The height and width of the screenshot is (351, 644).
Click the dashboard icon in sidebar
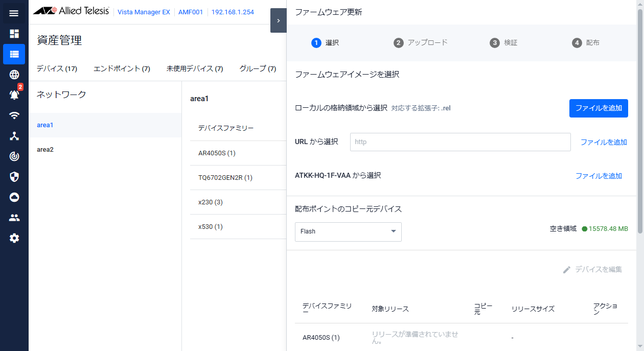tap(14, 34)
